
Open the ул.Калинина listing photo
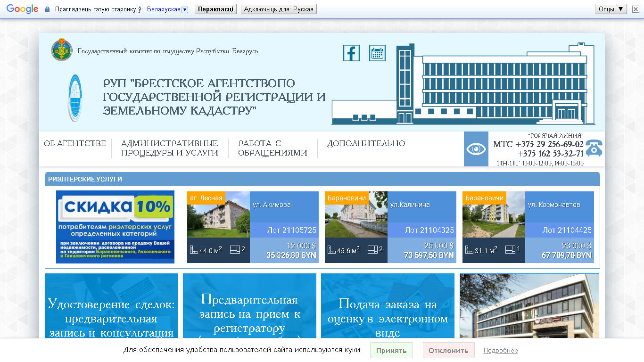(356, 214)
